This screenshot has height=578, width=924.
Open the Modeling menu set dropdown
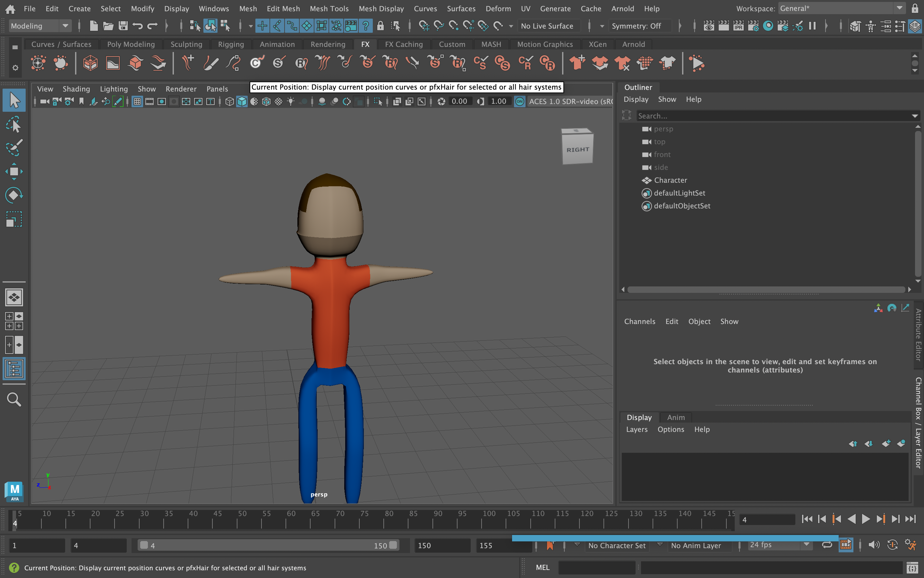(40, 26)
